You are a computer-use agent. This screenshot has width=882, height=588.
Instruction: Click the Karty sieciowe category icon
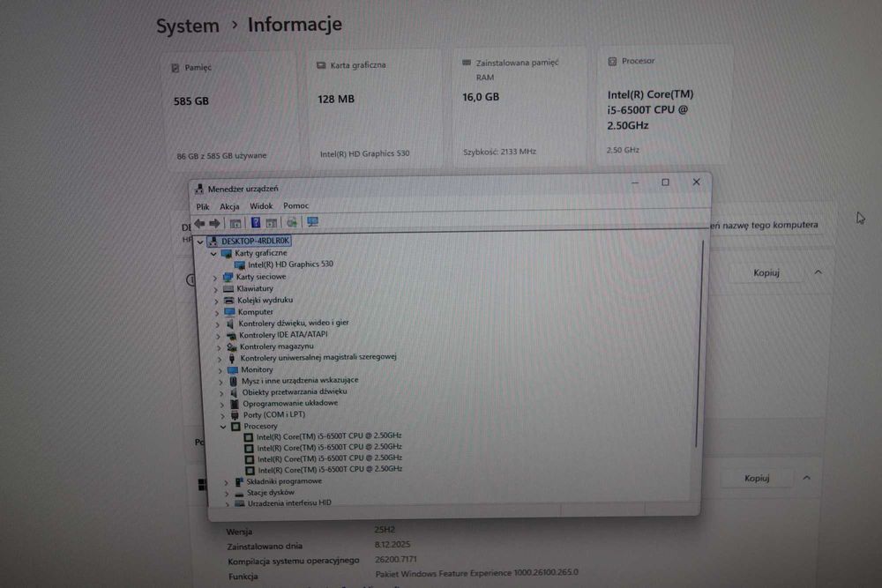tap(228, 277)
